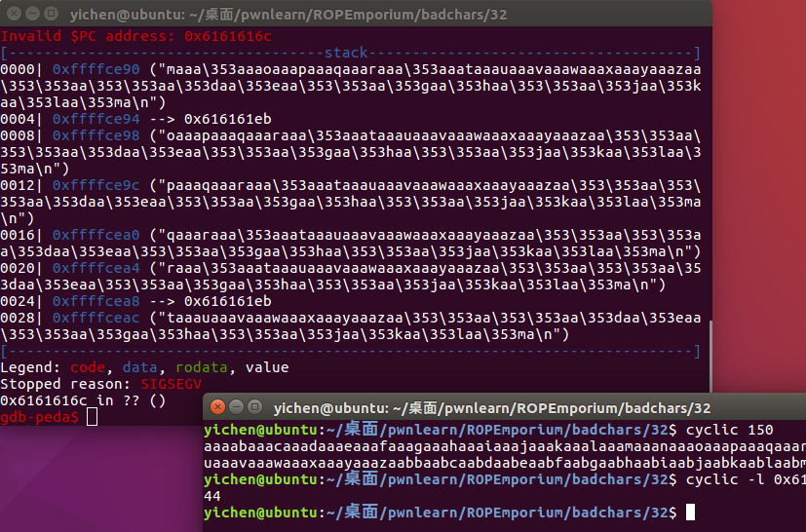Maximize the front terminal window
Image resolution: width=806 pixels, height=532 pixels.
coord(254,407)
